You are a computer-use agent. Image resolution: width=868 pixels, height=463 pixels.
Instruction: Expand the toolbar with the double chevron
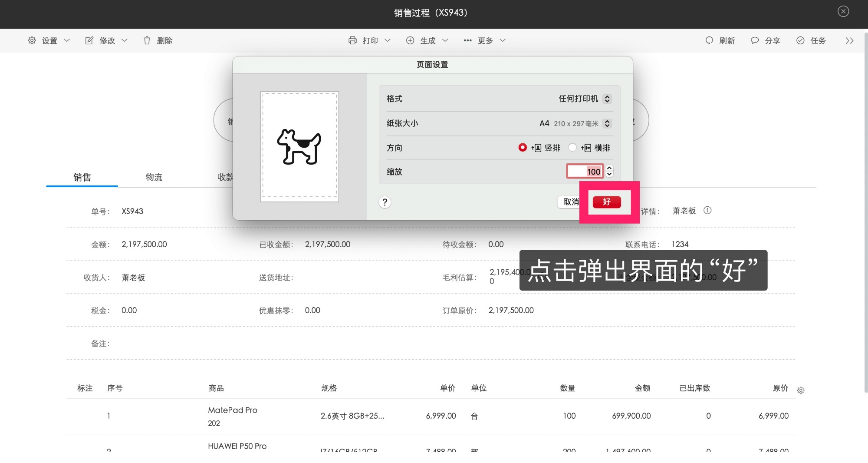point(849,40)
